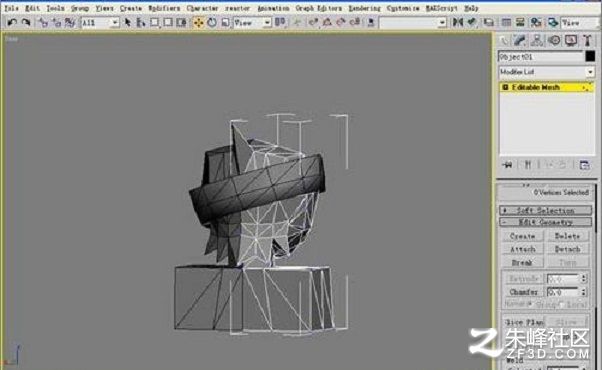Image resolution: width=602 pixels, height=370 pixels.
Task: Click the Detach button
Action: click(x=567, y=249)
